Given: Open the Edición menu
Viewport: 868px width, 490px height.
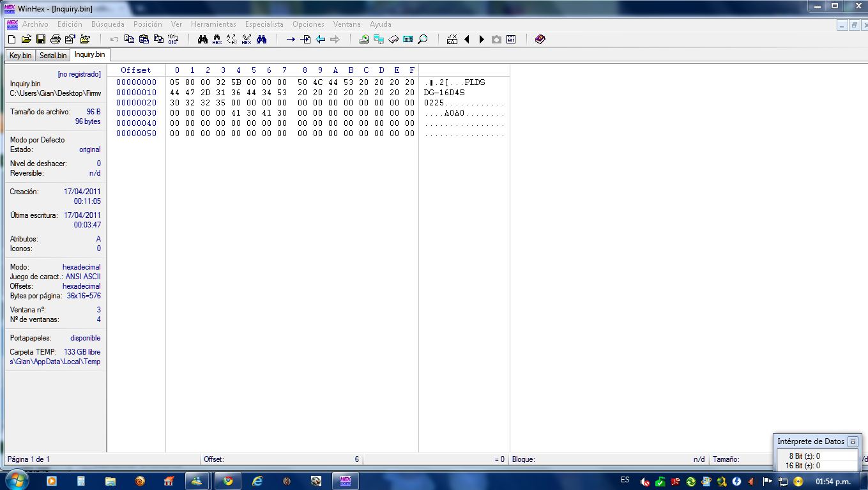Looking at the screenshot, I should tap(70, 24).
